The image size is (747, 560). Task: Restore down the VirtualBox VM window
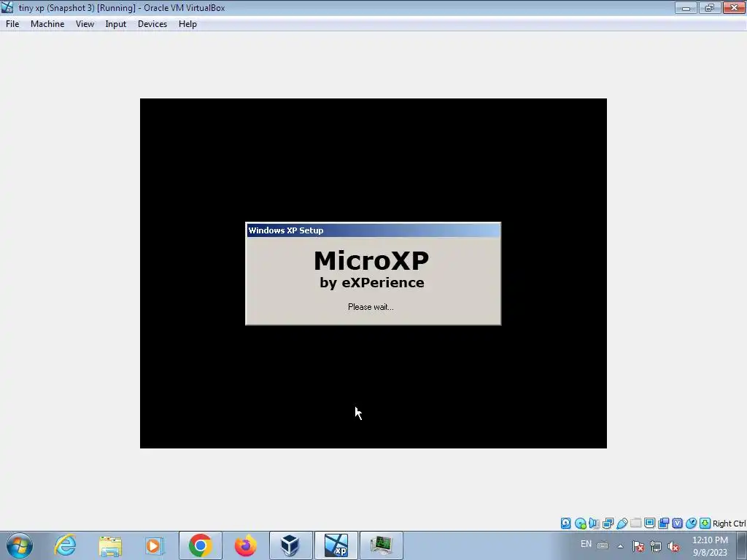tap(710, 7)
